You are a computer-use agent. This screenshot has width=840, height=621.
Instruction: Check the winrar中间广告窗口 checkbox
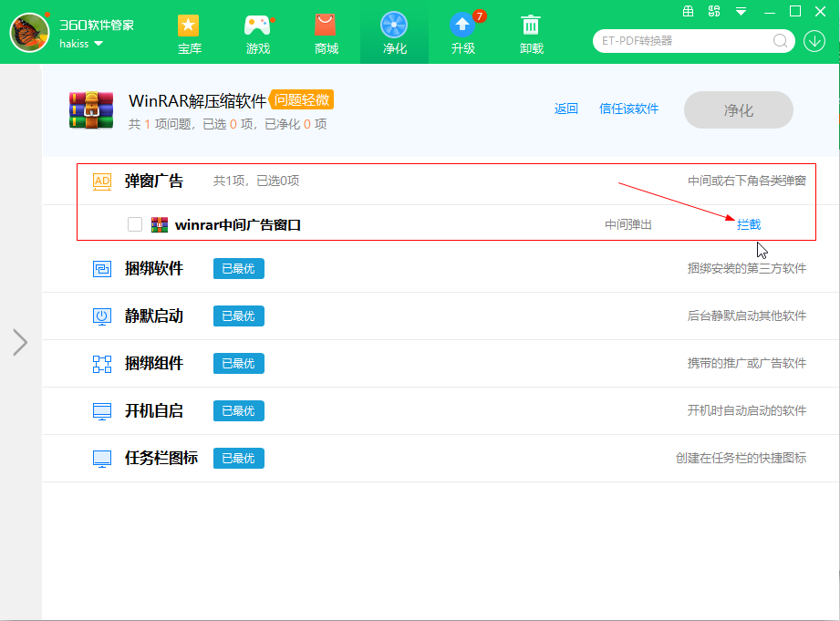(135, 224)
